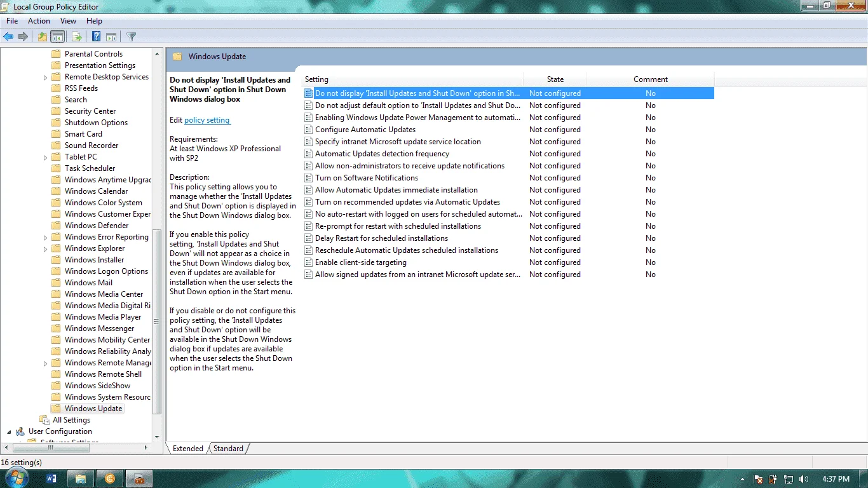
Task: Click the Windows Start orb
Action: pos(17,478)
